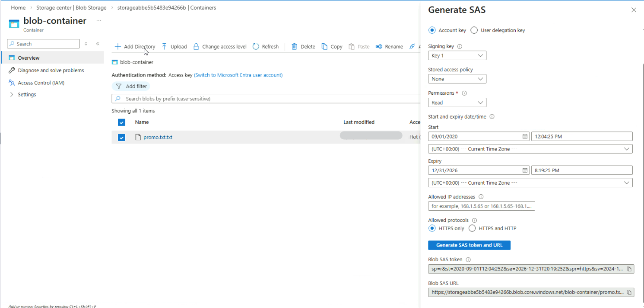This screenshot has height=308, width=644.
Task: Open the Permissions dropdown
Action: [x=457, y=103]
